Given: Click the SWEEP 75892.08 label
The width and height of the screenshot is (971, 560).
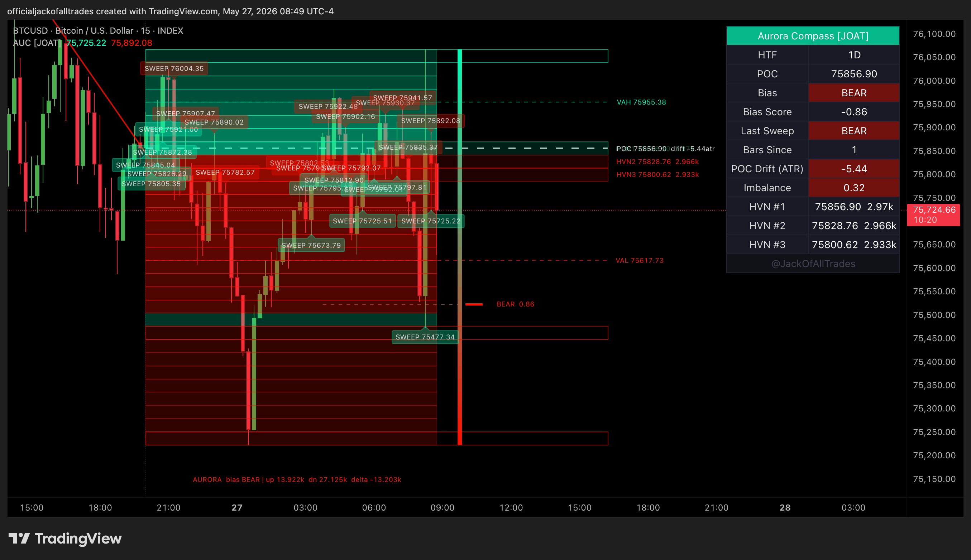Looking at the screenshot, I should pyautogui.click(x=431, y=121).
